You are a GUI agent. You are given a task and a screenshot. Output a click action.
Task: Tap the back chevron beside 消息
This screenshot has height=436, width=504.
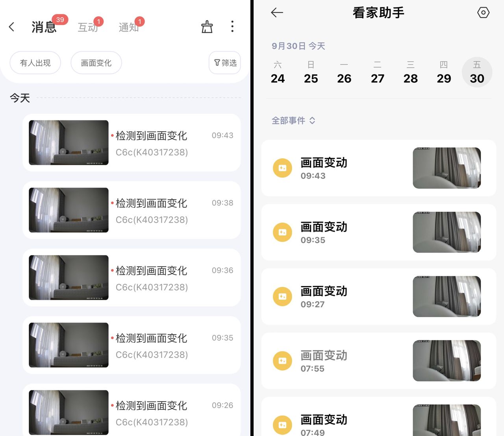(12, 27)
